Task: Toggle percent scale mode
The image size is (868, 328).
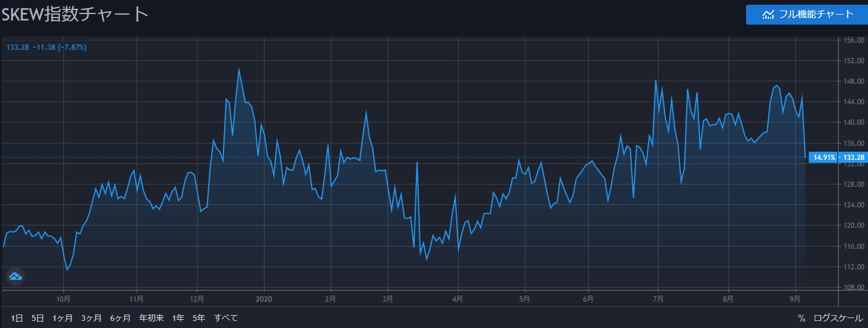Action: pyautogui.click(x=801, y=318)
